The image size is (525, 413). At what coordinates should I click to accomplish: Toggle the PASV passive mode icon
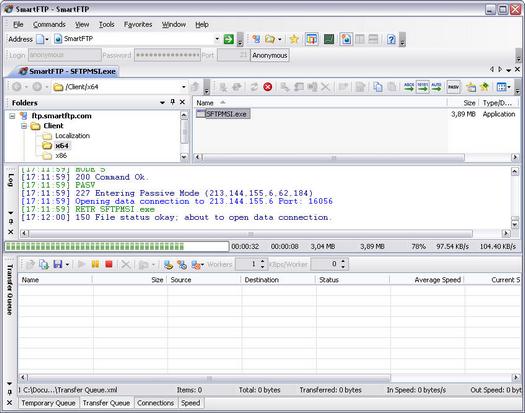tap(453, 87)
